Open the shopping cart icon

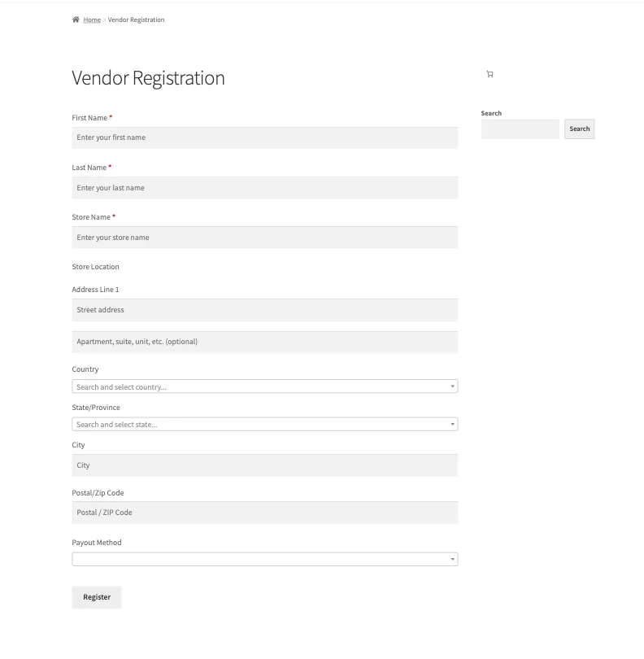[x=490, y=74]
